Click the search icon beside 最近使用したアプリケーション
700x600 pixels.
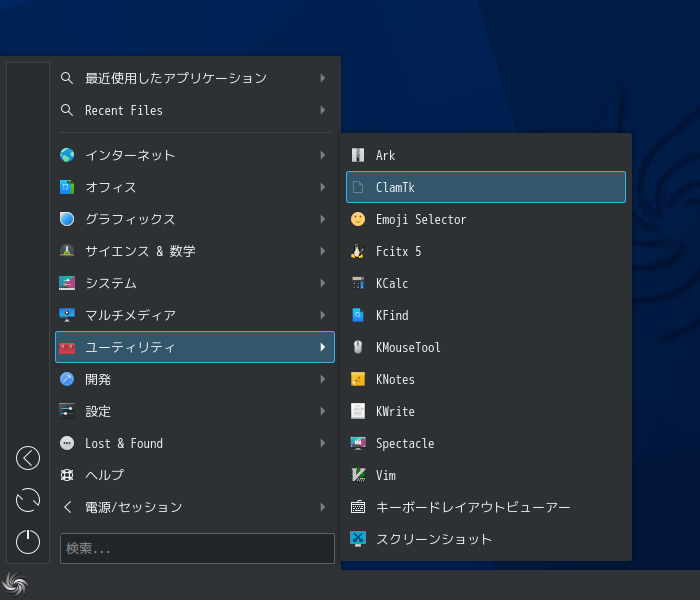[67, 78]
